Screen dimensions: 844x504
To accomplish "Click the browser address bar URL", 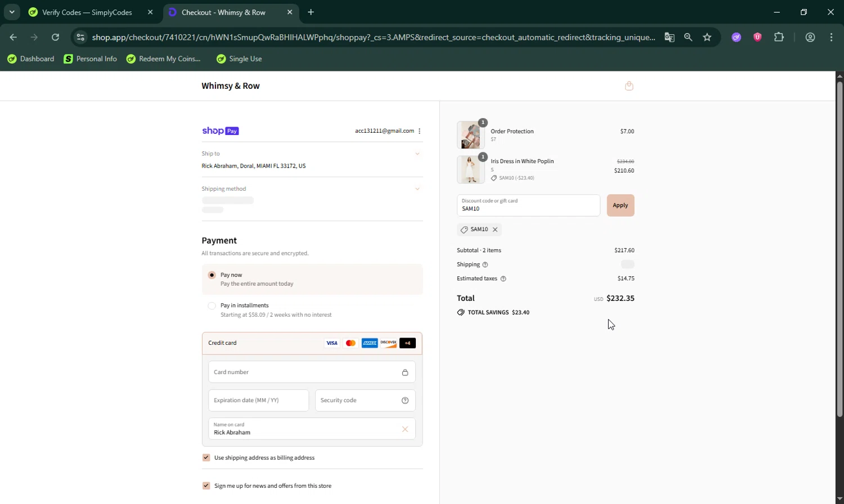I will [374, 37].
